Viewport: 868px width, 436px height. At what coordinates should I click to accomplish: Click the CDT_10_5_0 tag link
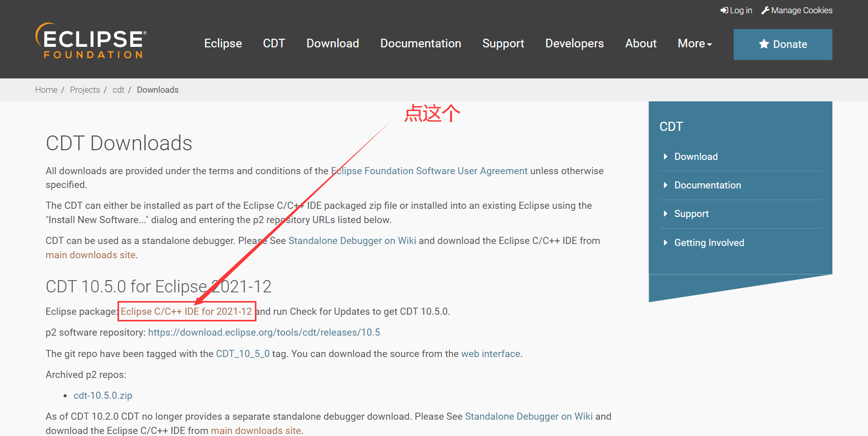(x=243, y=353)
